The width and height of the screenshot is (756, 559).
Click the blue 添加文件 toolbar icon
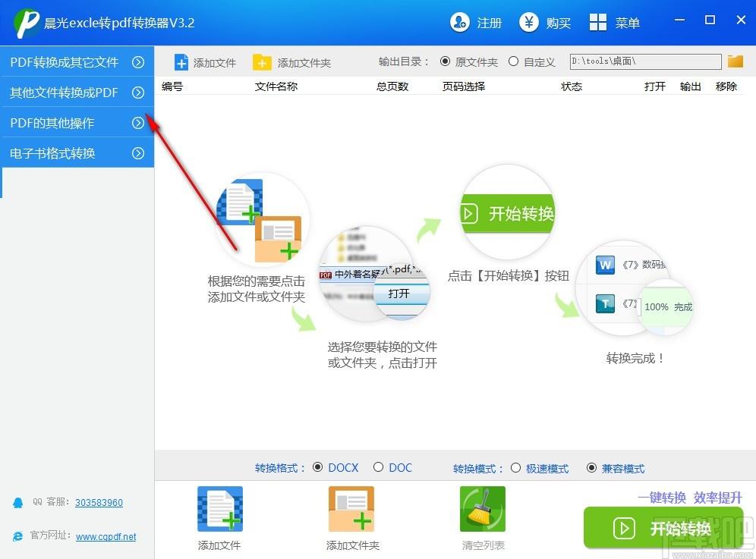point(181,63)
